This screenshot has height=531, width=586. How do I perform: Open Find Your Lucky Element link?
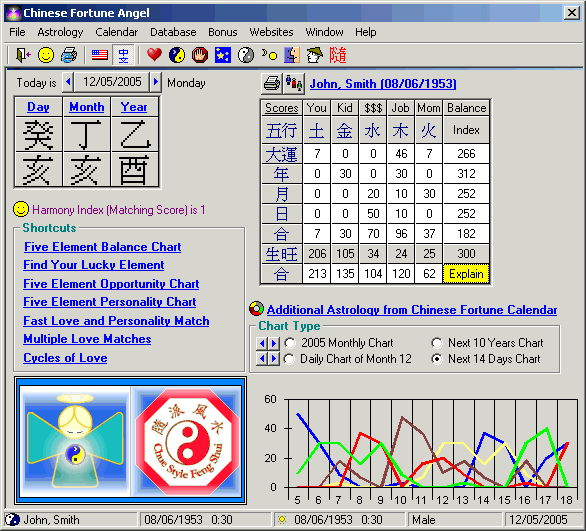(x=93, y=265)
